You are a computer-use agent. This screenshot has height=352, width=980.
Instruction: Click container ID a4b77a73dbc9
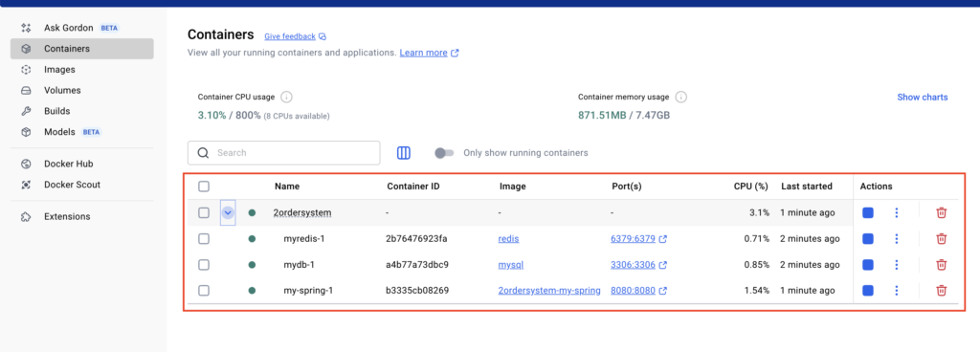click(x=417, y=265)
